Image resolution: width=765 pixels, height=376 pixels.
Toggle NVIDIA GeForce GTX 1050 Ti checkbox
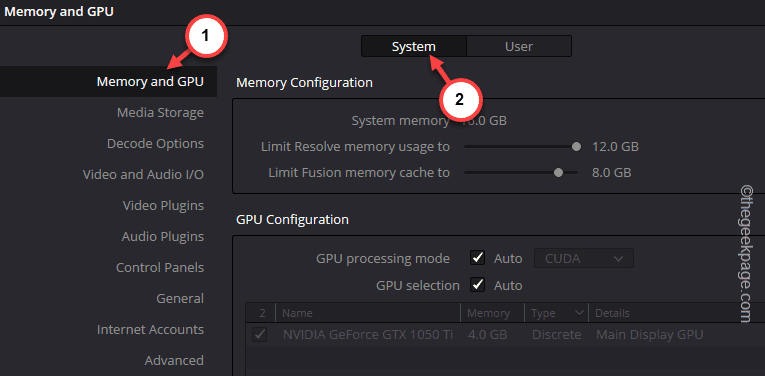tap(260, 335)
